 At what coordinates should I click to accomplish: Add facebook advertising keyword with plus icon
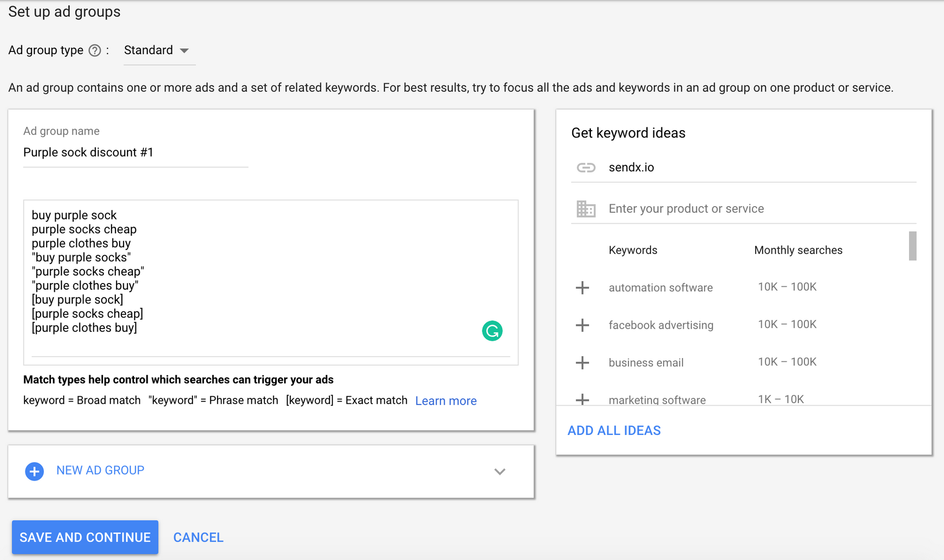[582, 325]
